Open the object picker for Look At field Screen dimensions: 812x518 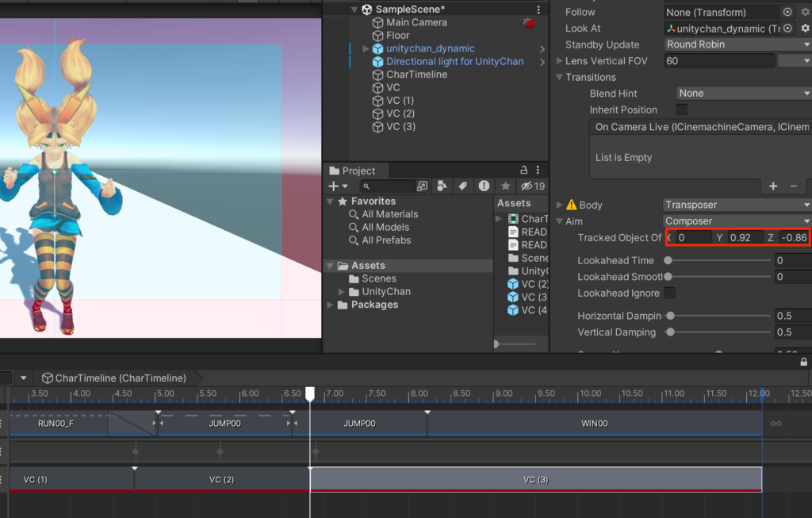(x=787, y=29)
